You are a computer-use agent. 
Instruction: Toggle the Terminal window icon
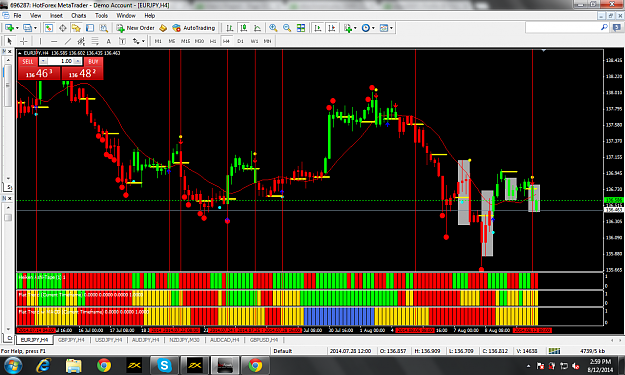click(x=90, y=28)
